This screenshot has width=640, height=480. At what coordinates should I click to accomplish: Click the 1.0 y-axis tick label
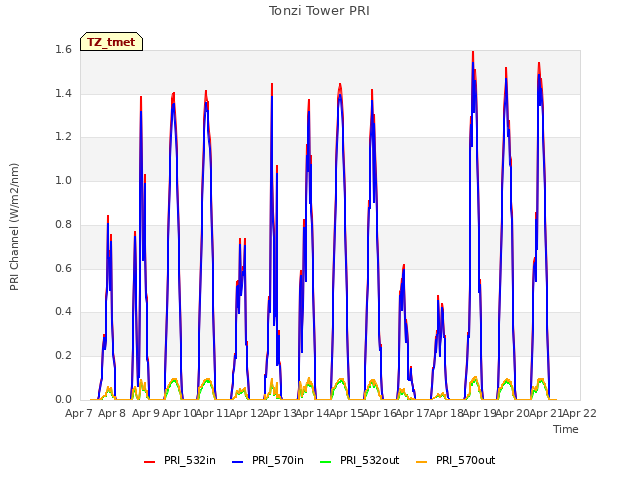(63, 181)
